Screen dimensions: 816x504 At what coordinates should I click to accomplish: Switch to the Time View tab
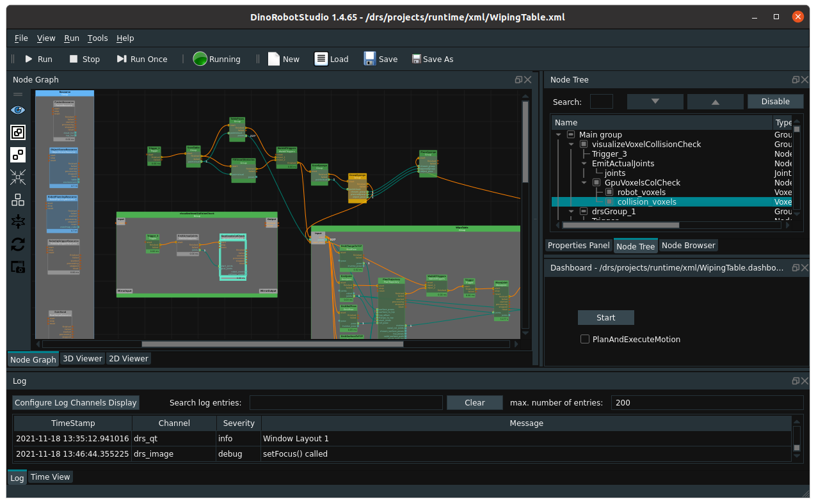[x=50, y=477]
